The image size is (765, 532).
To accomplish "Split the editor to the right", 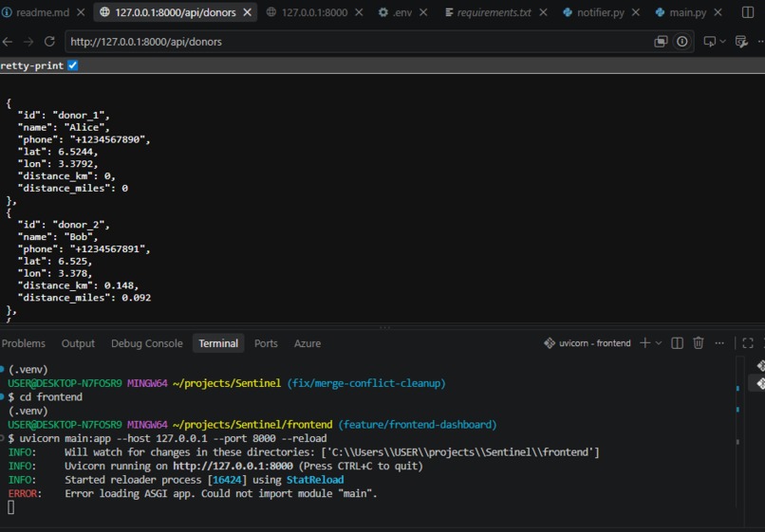I will pos(748,12).
